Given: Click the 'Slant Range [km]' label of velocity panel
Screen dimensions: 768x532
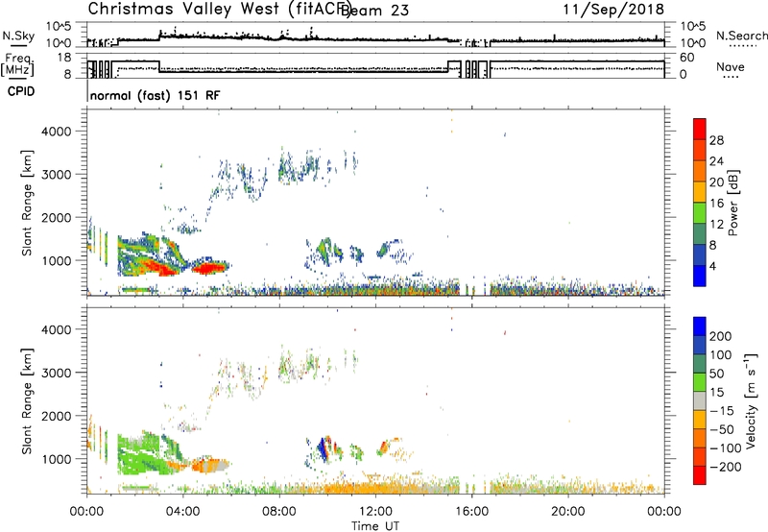Looking at the screenshot, I should point(27,401).
